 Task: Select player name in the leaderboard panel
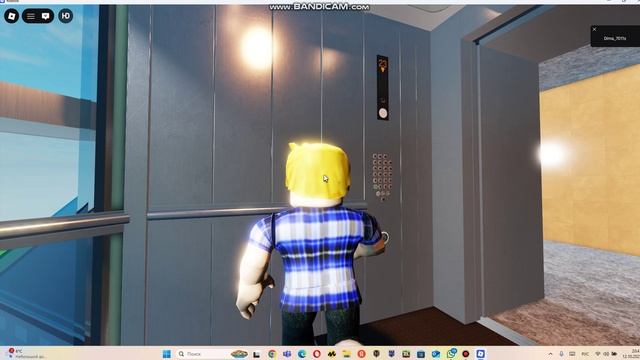coord(615,38)
